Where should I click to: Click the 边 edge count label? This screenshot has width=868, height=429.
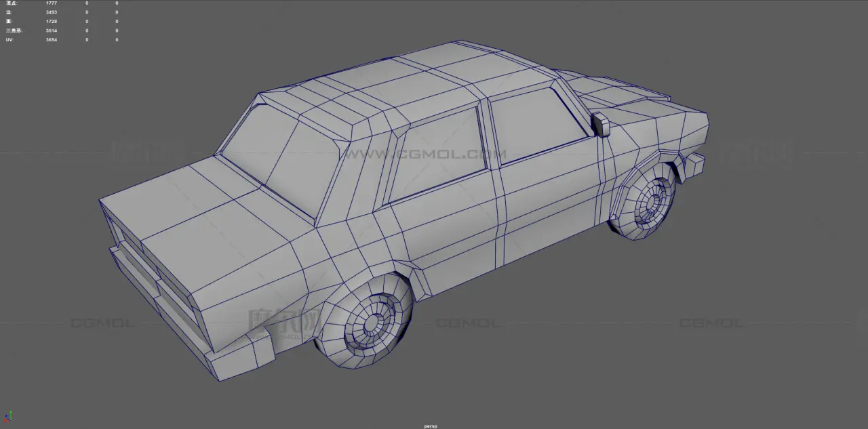(8, 12)
